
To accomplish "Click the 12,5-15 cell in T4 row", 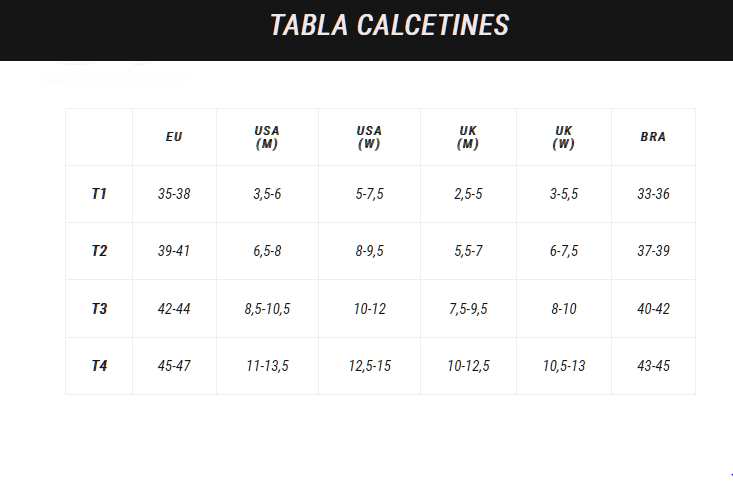I will (x=369, y=366).
